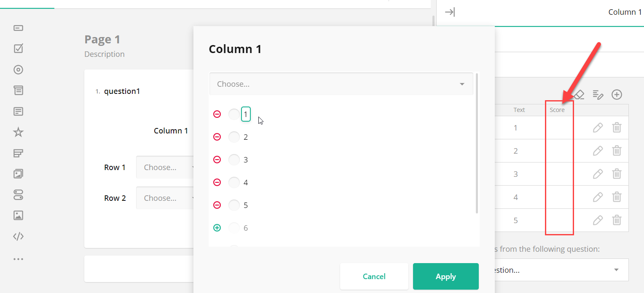Select the Checkbox question type from toolbox
The height and width of the screenshot is (293, 644).
[x=18, y=48]
